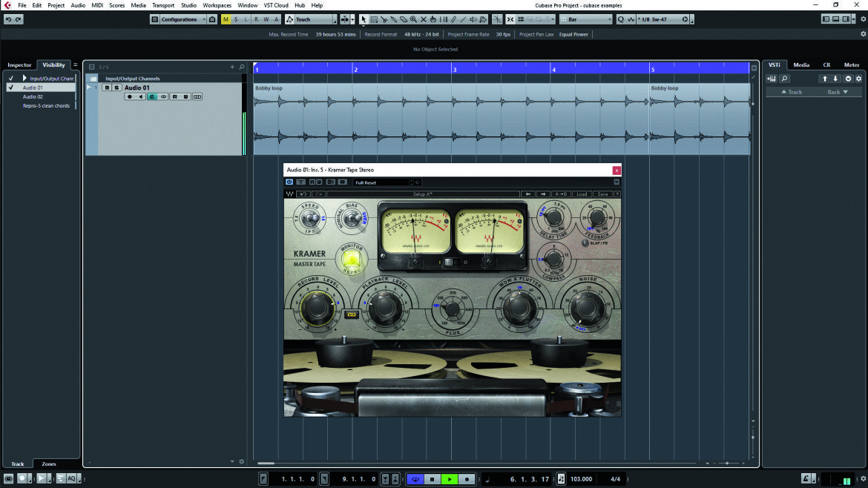Open the Studio menu
This screenshot has height=488, width=868.
(x=188, y=5)
